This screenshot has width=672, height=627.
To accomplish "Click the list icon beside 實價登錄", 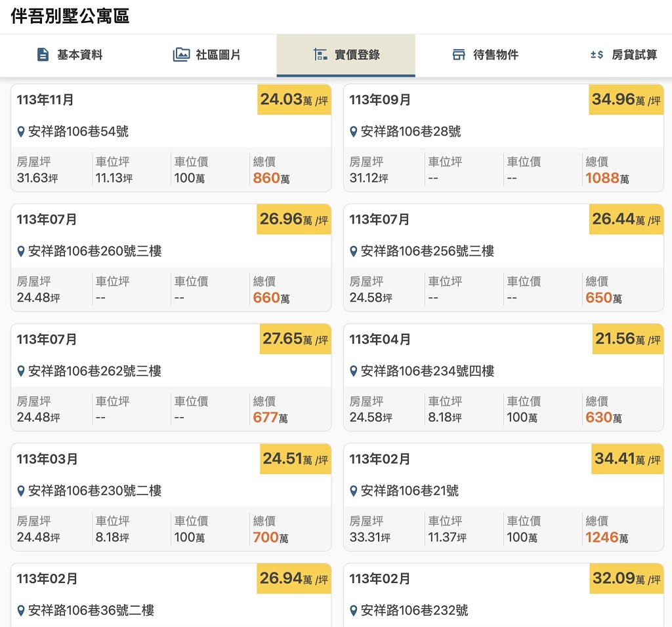I will (320, 54).
